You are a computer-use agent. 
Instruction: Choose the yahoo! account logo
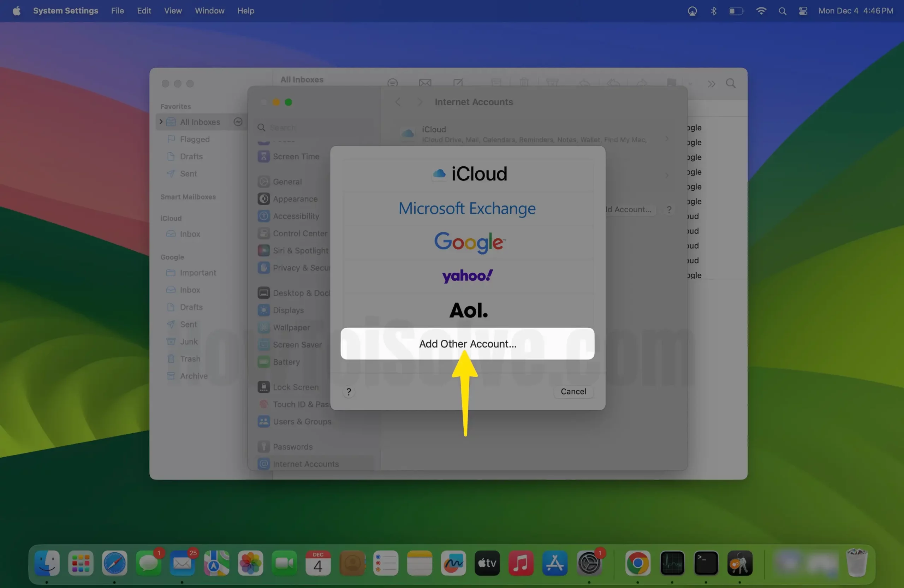(x=467, y=276)
